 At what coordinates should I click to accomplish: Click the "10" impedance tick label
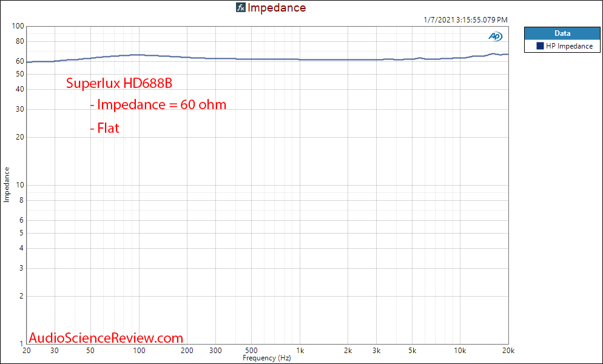pos(20,185)
